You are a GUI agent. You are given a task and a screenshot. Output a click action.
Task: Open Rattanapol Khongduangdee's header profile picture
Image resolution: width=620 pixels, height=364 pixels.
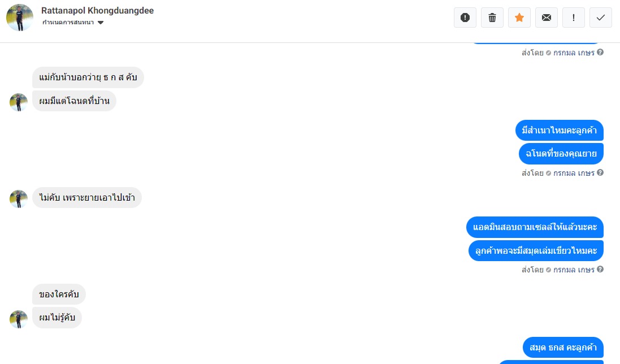coord(20,18)
